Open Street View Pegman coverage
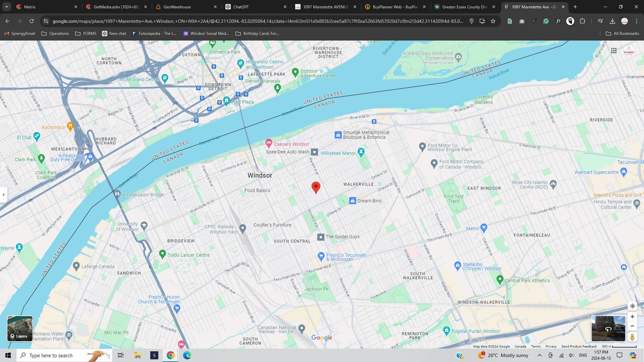This screenshot has height=362, width=644. (x=632, y=337)
